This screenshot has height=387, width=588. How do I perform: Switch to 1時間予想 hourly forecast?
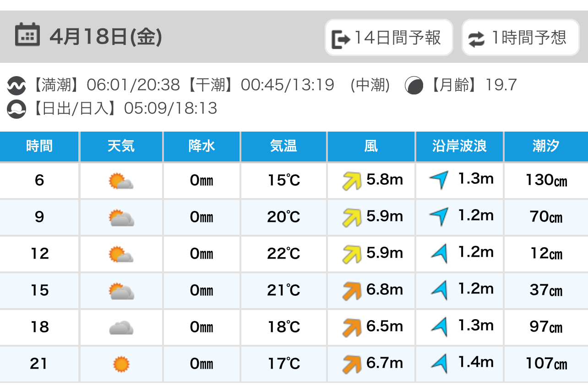(521, 38)
